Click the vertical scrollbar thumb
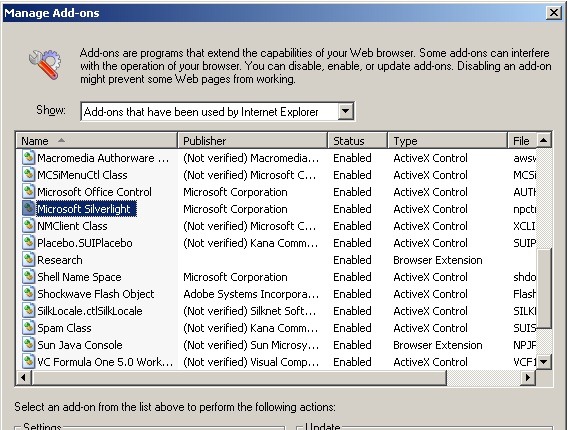 point(543,288)
